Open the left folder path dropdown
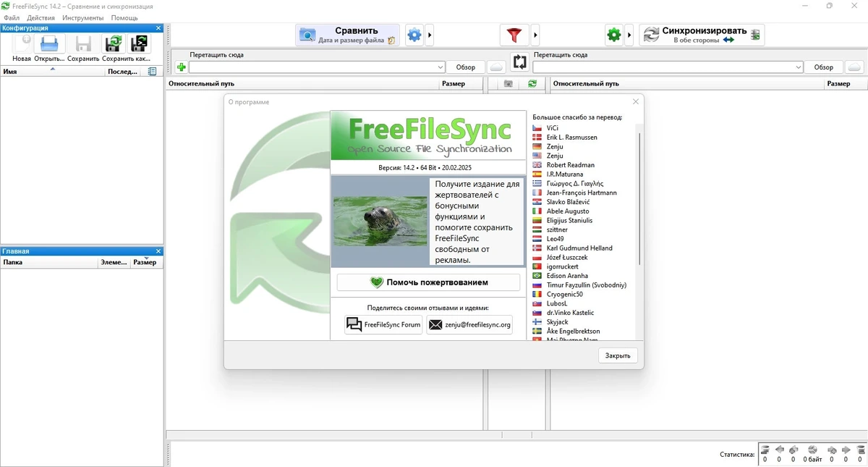 (x=441, y=67)
